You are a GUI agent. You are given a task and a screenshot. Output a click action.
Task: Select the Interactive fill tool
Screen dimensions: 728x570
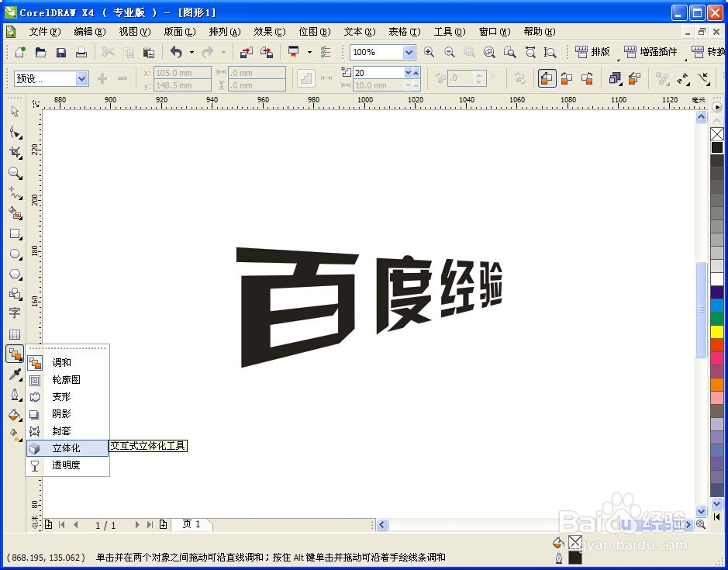pyautogui.click(x=15, y=434)
